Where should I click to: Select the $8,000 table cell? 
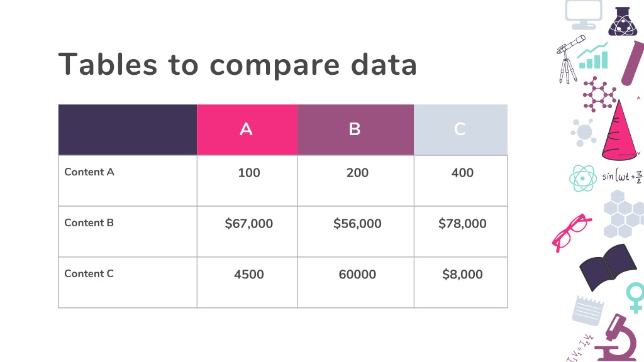461,282
